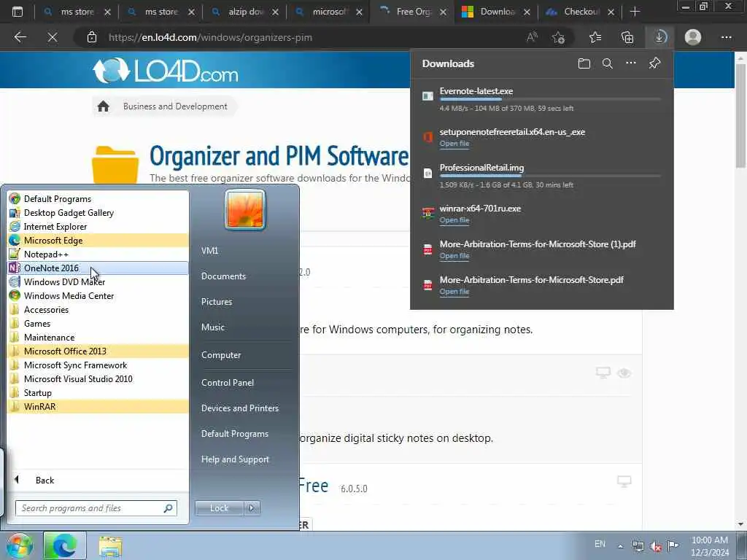This screenshot has height=560, width=747.
Task: Open Edge Settings and more menu
Action: click(x=726, y=37)
